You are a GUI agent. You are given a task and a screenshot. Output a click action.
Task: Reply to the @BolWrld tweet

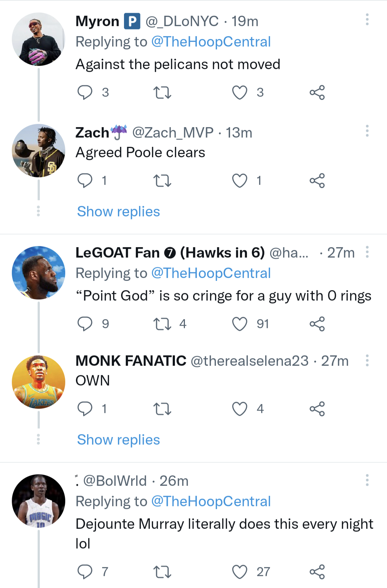pos(85,572)
